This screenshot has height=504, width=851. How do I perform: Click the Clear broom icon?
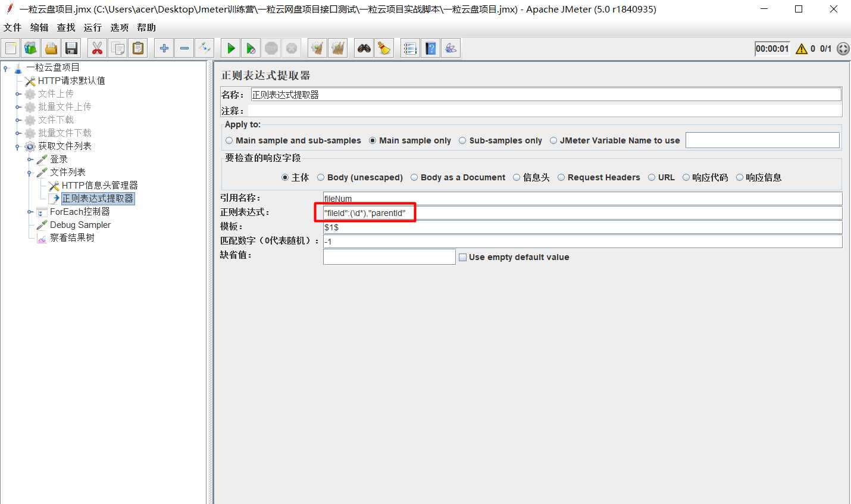click(x=318, y=48)
